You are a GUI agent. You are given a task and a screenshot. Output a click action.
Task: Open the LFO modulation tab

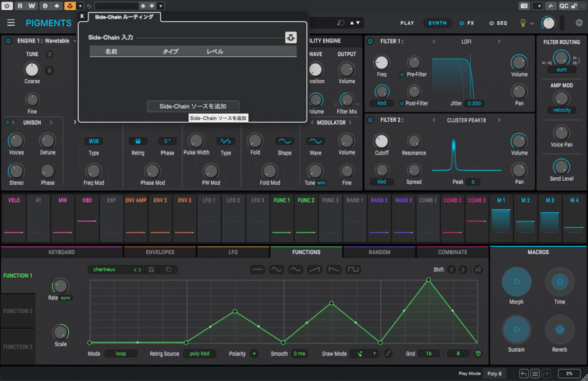click(233, 252)
